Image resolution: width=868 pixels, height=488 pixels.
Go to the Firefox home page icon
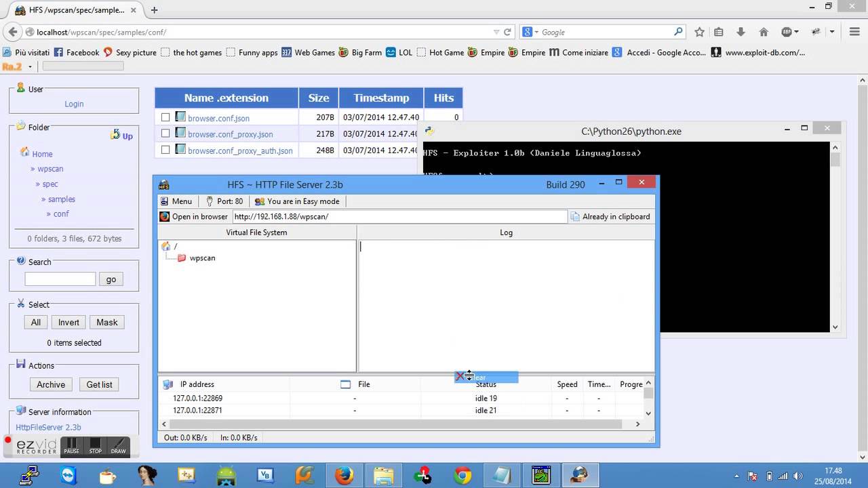click(764, 32)
